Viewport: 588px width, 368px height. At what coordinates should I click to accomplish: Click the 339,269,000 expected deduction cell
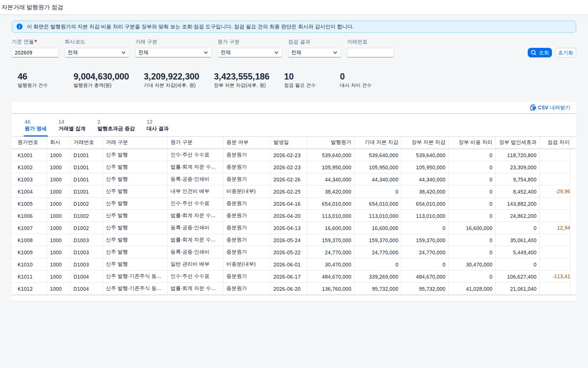pos(378,277)
